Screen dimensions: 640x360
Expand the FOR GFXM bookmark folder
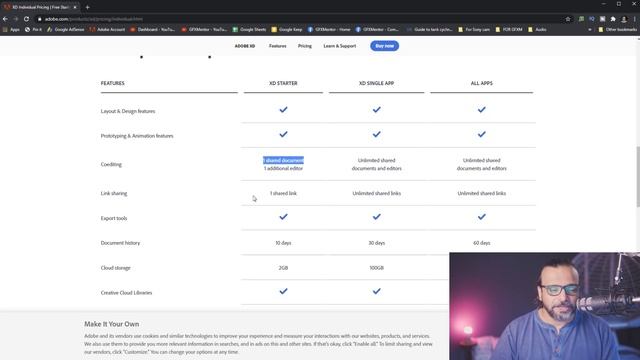[509, 29]
